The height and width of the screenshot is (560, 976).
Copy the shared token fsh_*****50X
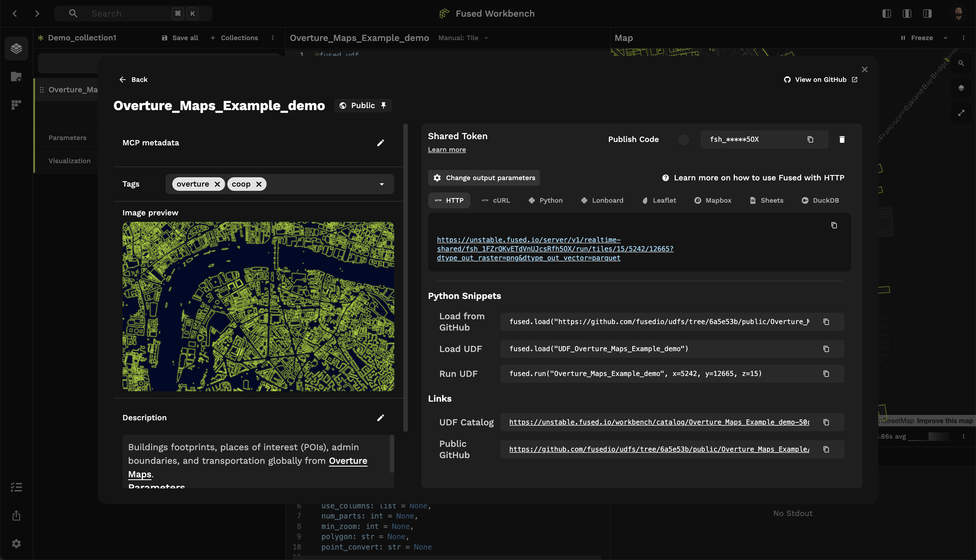pyautogui.click(x=810, y=139)
